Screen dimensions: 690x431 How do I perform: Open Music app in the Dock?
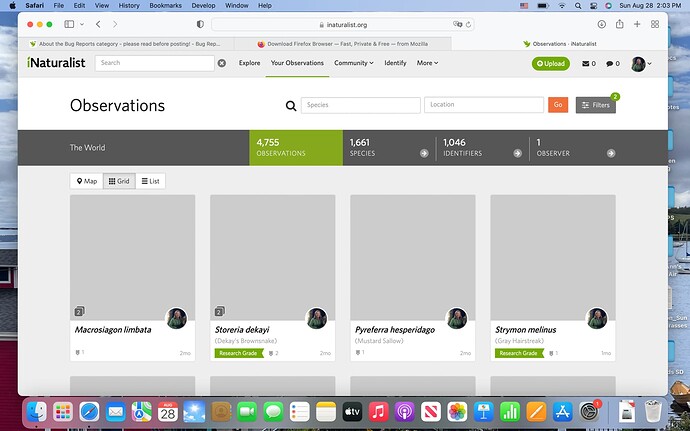pos(378,412)
